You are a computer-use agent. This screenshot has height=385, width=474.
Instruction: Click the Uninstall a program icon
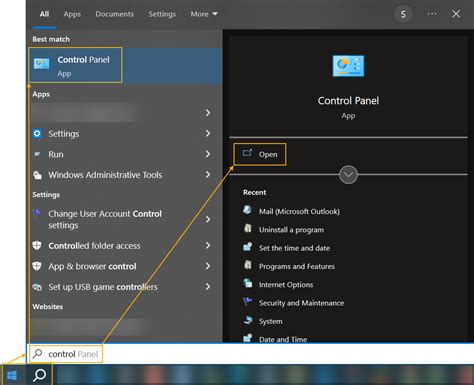tap(248, 228)
